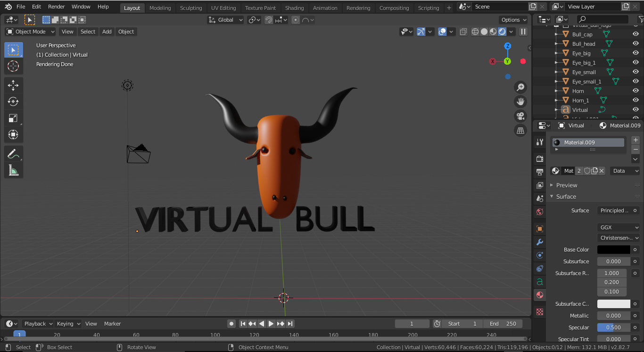Select the Select Box tool
This screenshot has width=644, height=352.
coord(14,50)
